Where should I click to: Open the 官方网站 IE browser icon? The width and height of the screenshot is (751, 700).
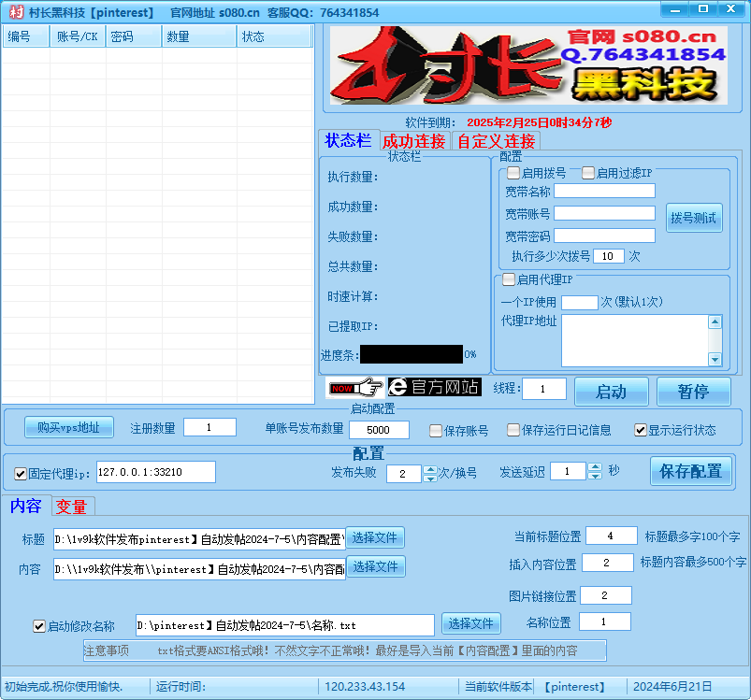(x=434, y=387)
